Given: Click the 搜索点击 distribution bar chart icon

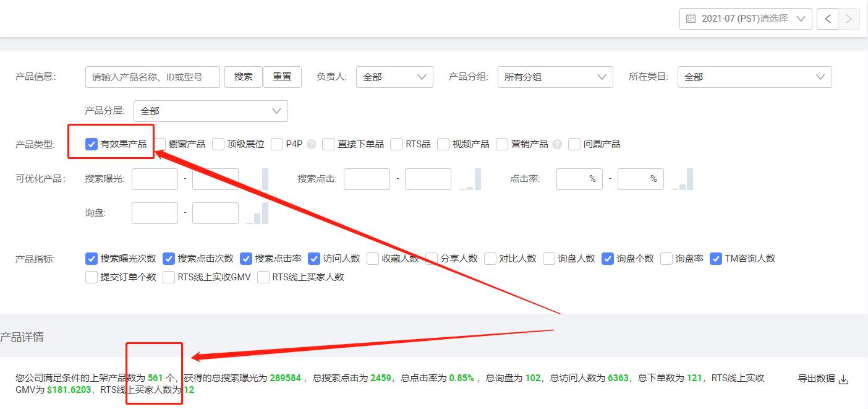Looking at the screenshot, I should click(470, 179).
